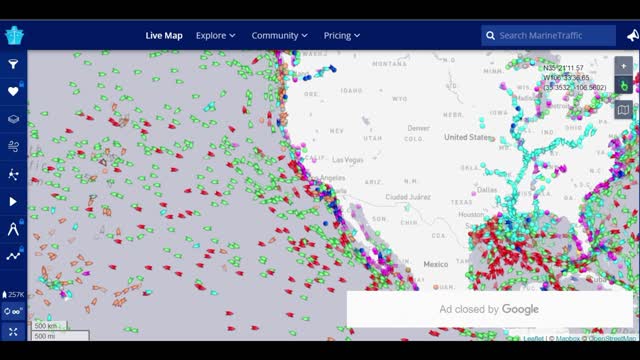Open the Live Map tab
The height and width of the screenshot is (360, 640).
pyautogui.click(x=164, y=36)
